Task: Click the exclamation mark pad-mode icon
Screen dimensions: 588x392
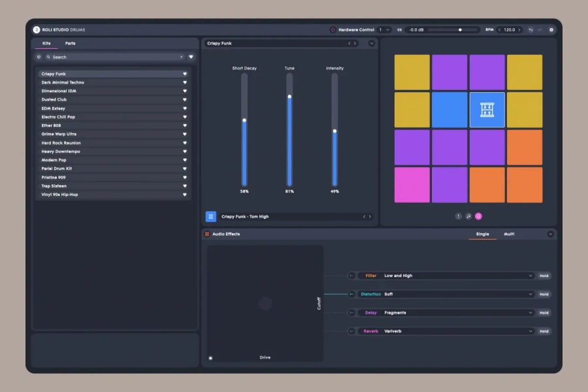Action: [458, 216]
